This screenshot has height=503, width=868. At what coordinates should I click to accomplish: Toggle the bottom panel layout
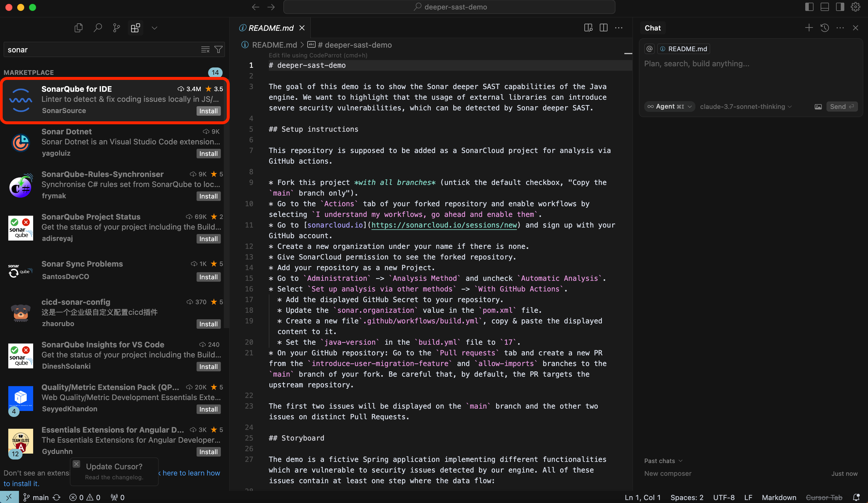[824, 7]
